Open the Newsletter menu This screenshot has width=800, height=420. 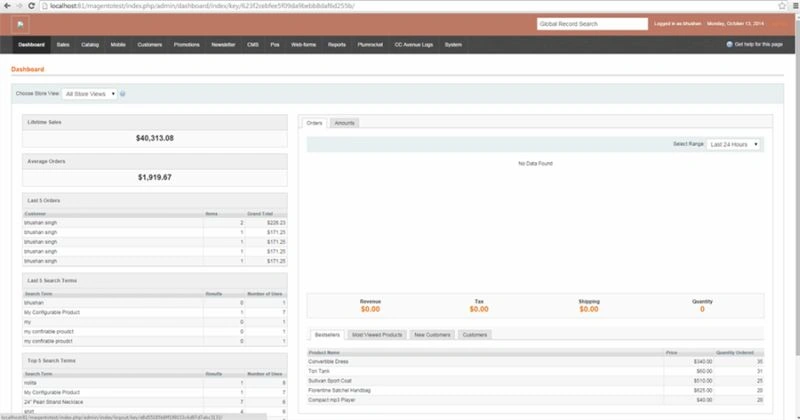[223, 45]
